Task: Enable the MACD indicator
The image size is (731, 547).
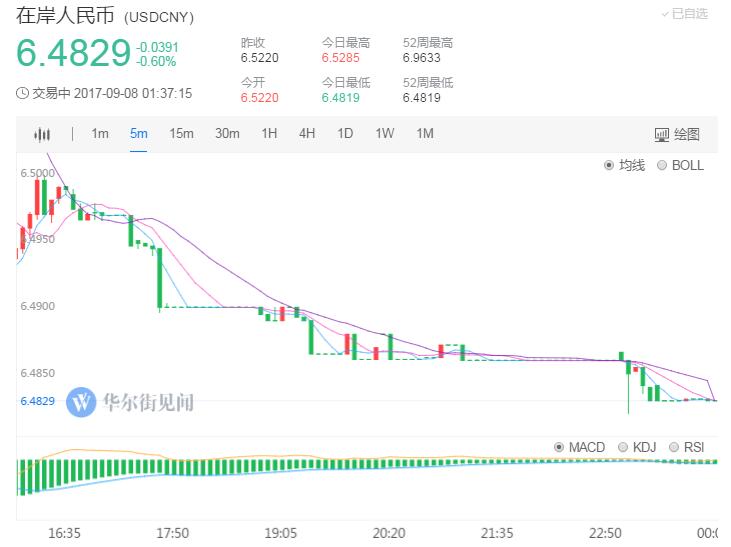Action: (559, 447)
